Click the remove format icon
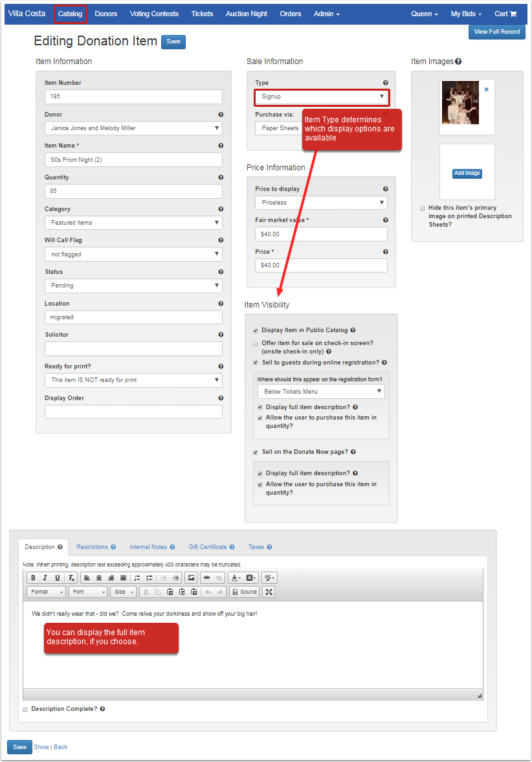 [71, 578]
